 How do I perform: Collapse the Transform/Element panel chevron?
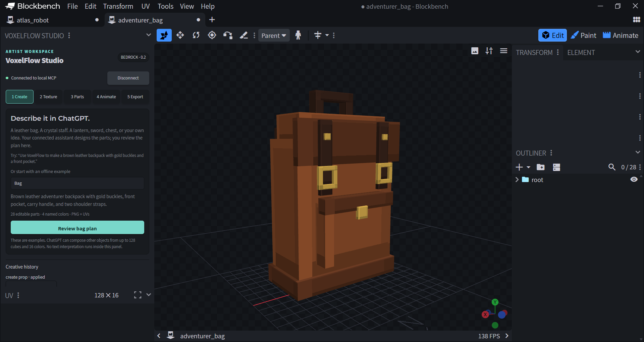pyautogui.click(x=638, y=52)
